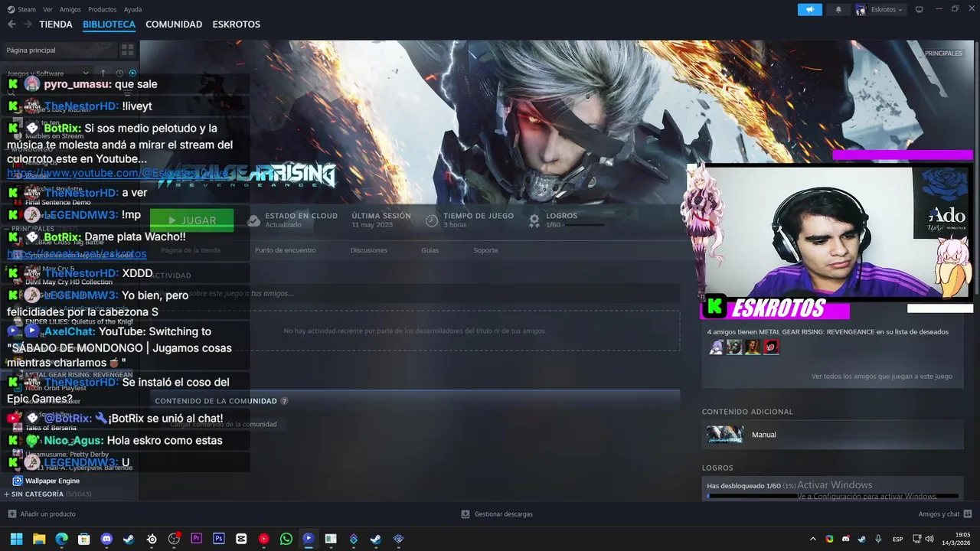Open the Amigos menu
Viewport: 980px width, 551px height.
70,9
